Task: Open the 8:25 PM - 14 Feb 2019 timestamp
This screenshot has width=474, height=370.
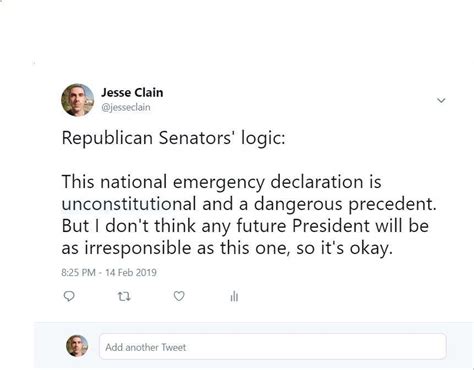Action: click(109, 272)
